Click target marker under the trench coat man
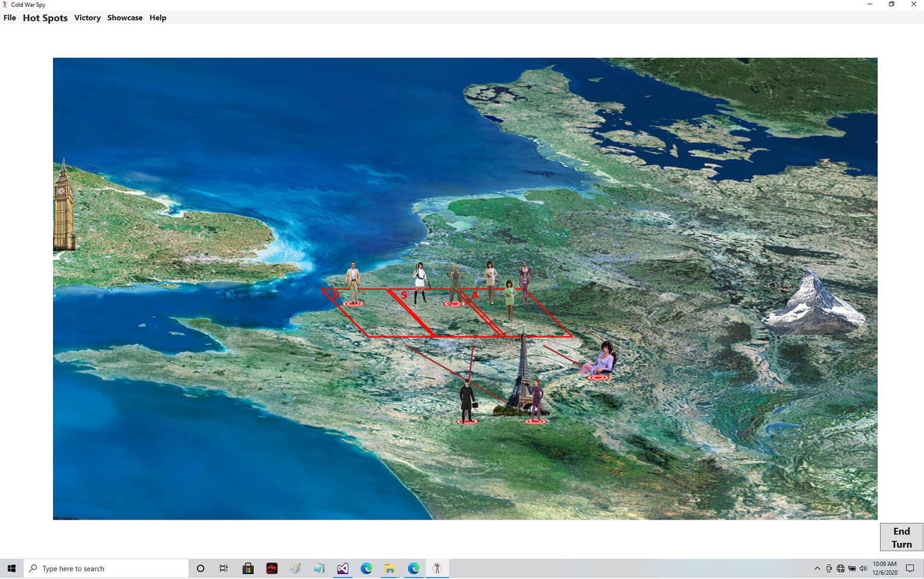This screenshot has height=579, width=924. click(x=467, y=422)
